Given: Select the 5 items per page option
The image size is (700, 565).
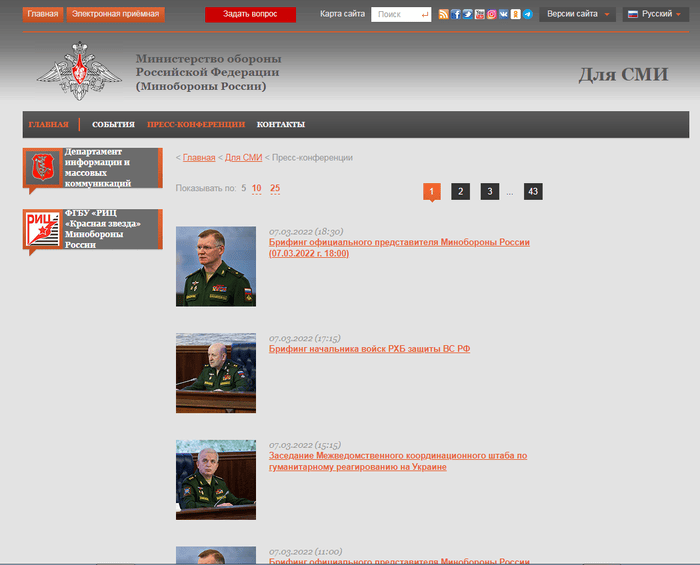Looking at the screenshot, I should click(x=244, y=188).
